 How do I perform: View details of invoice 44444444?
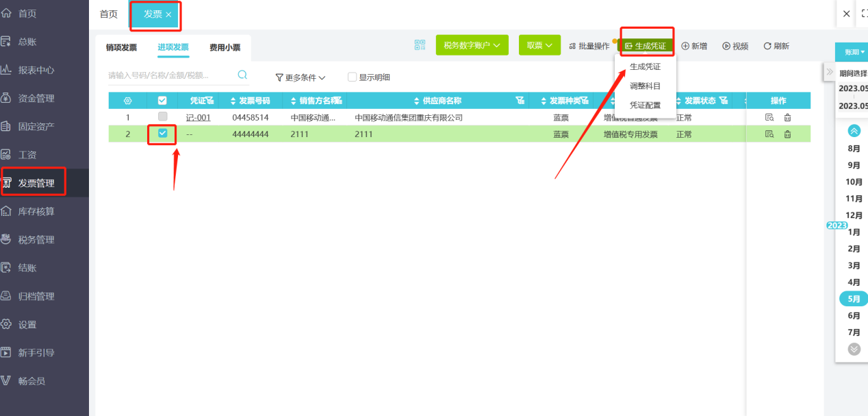click(x=769, y=134)
